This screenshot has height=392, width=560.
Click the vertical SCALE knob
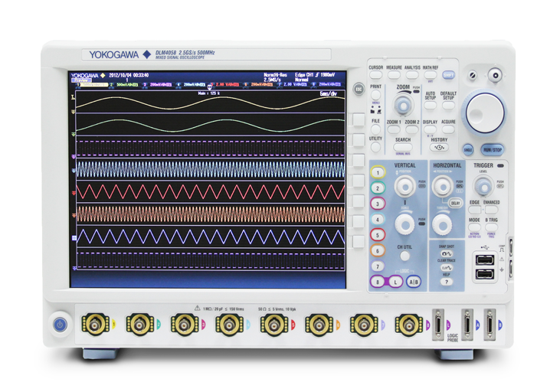pyautogui.click(x=404, y=224)
